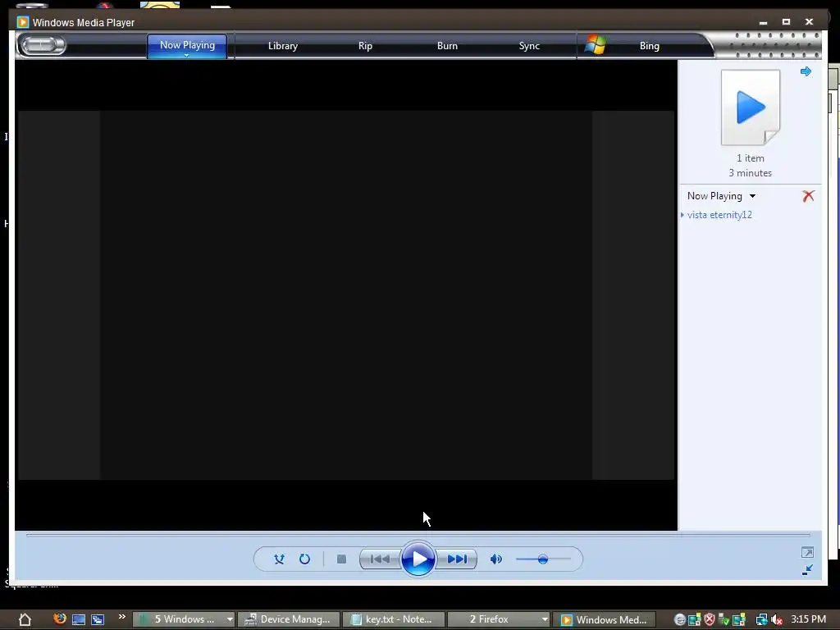Stop playback with the square Stop button
This screenshot has height=630, width=840.
pyautogui.click(x=341, y=559)
